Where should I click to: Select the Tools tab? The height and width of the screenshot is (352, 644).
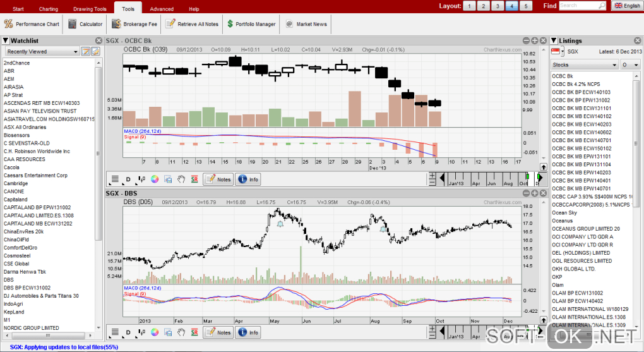pos(128,8)
